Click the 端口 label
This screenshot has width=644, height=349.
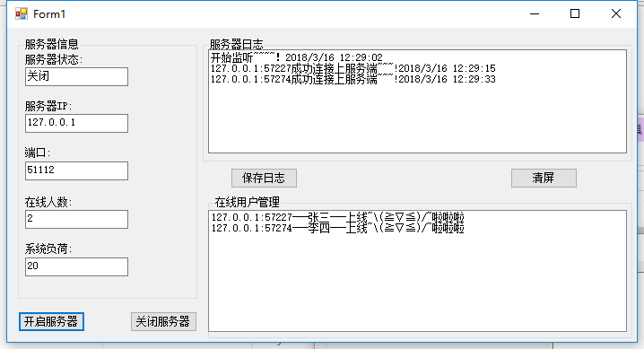pyautogui.click(x=38, y=153)
